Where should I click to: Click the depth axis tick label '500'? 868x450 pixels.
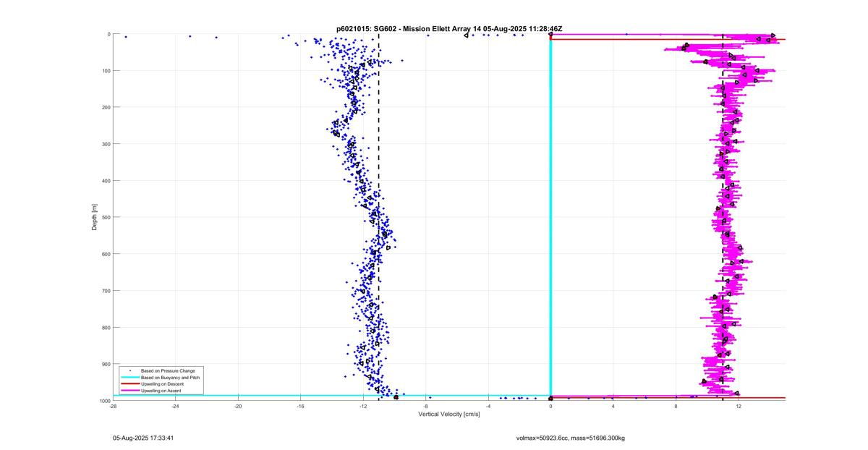click(106, 217)
